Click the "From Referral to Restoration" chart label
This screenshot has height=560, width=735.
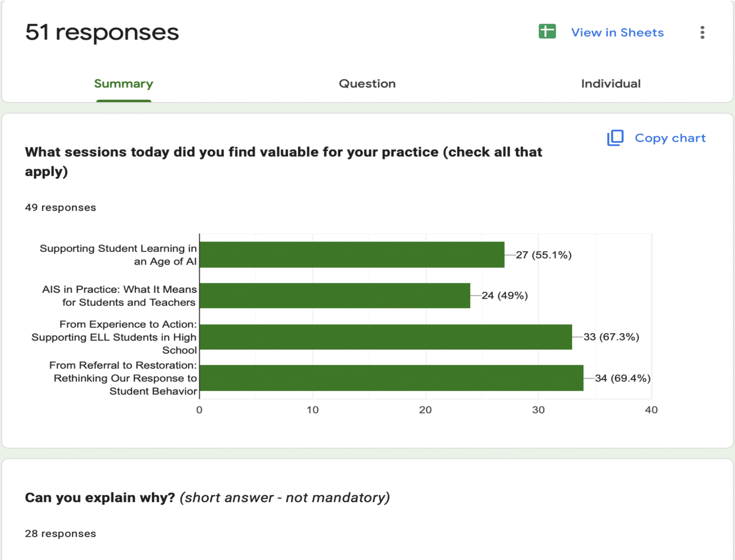pos(123,378)
